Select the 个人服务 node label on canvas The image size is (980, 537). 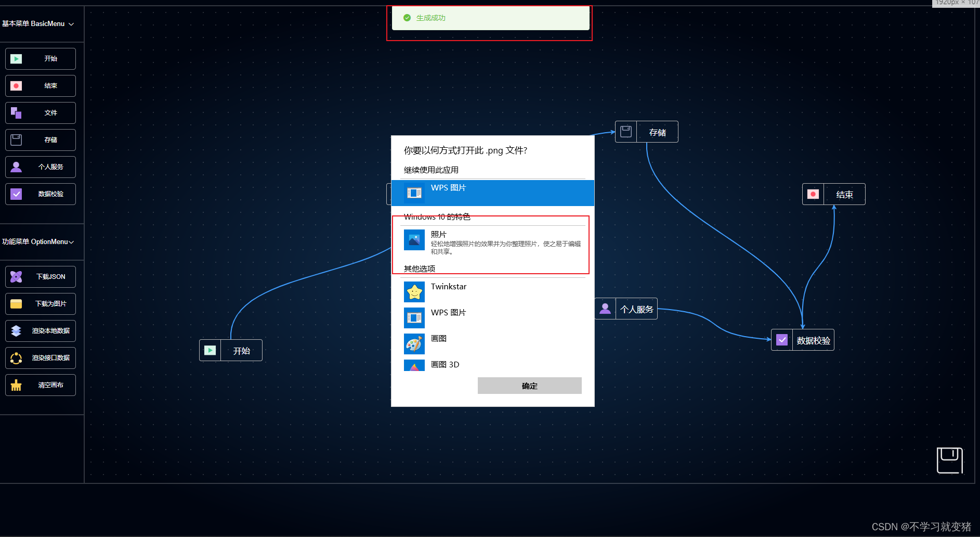point(637,310)
